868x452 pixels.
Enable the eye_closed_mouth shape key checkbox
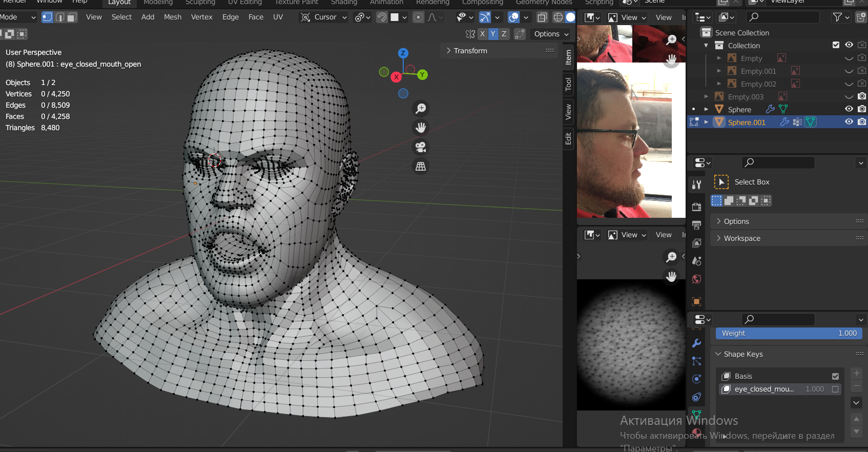click(x=835, y=389)
